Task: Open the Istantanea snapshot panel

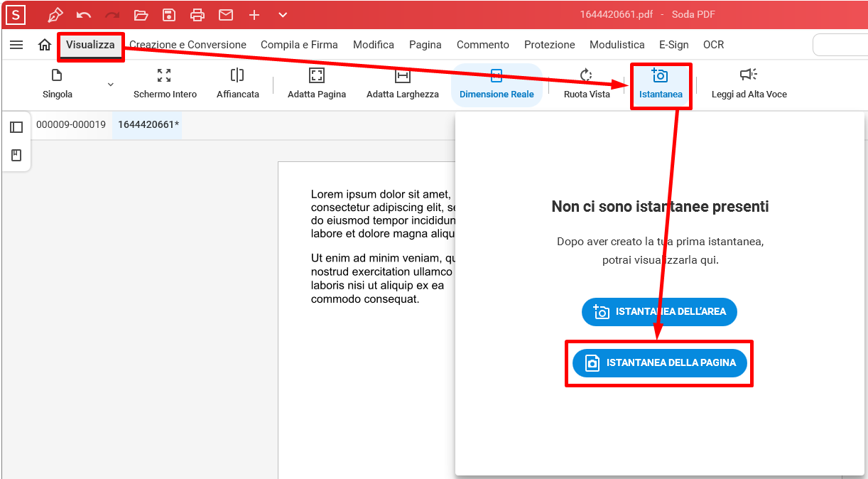Action: pyautogui.click(x=660, y=85)
